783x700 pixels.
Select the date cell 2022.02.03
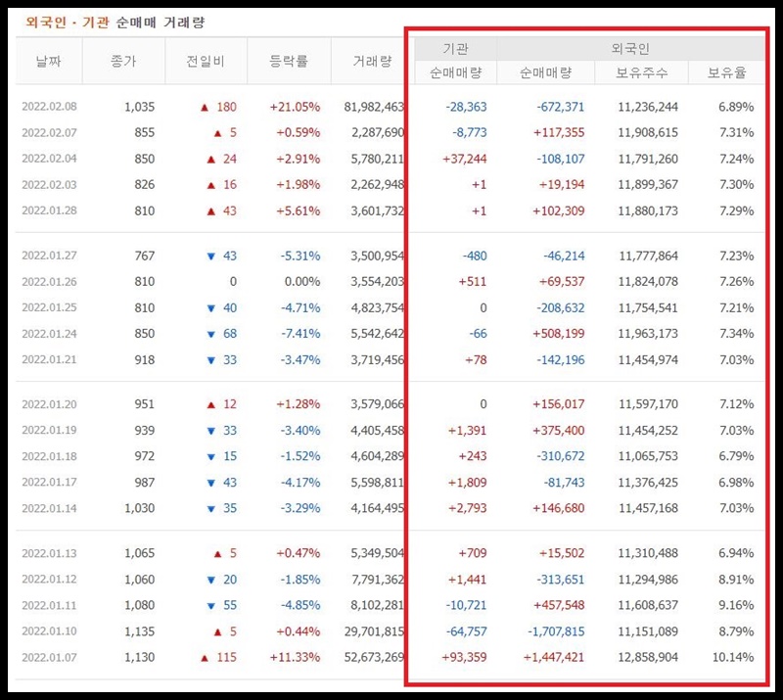50,184
